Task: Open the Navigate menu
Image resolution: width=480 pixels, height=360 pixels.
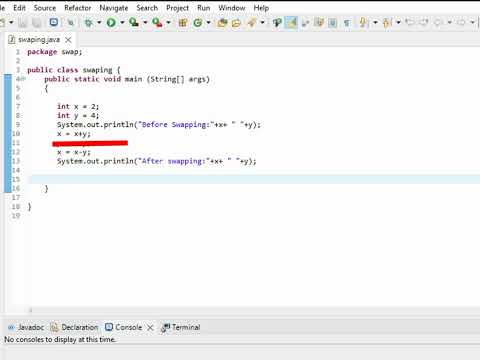Action: (x=114, y=8)
